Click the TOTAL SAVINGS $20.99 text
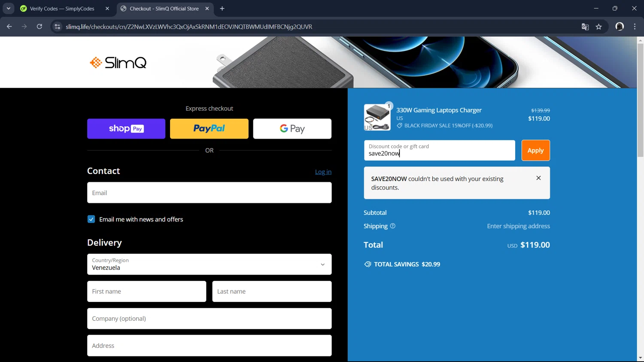Image resolution: width=644 pixels, height=362 pixels. coord(407,264)
